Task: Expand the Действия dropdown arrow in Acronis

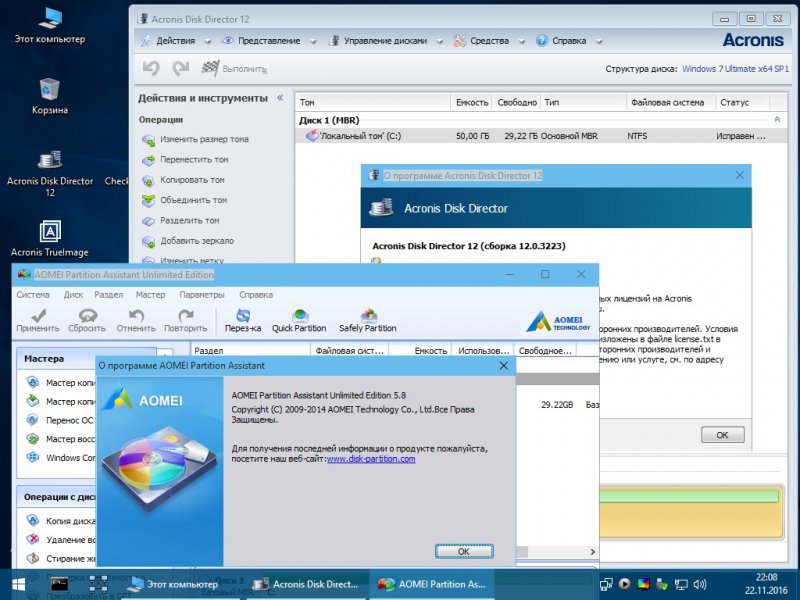Action: (x=208, y=41)
